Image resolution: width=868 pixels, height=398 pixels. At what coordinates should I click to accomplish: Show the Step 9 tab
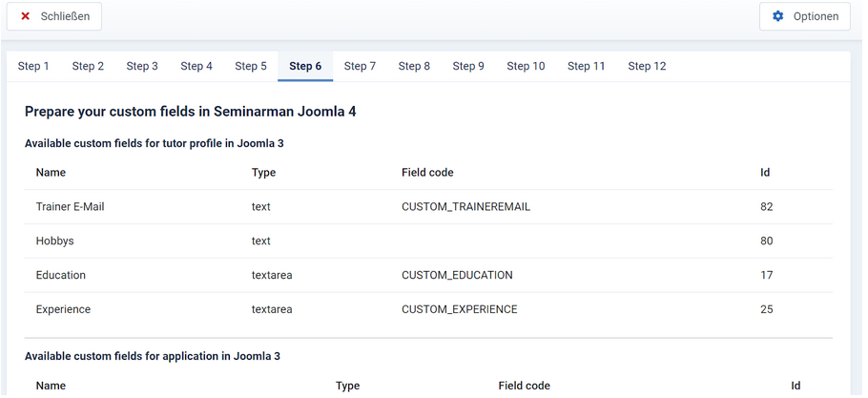[x=468, y=66]
